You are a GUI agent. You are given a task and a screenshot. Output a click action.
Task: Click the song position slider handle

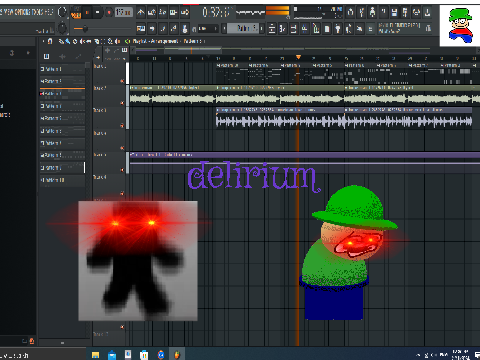point(85,29)
